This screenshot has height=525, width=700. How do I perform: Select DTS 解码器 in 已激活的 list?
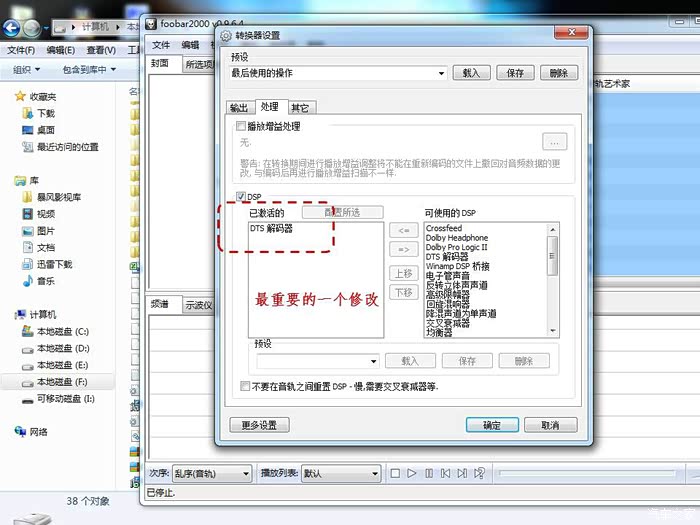(x=271, y=229)
